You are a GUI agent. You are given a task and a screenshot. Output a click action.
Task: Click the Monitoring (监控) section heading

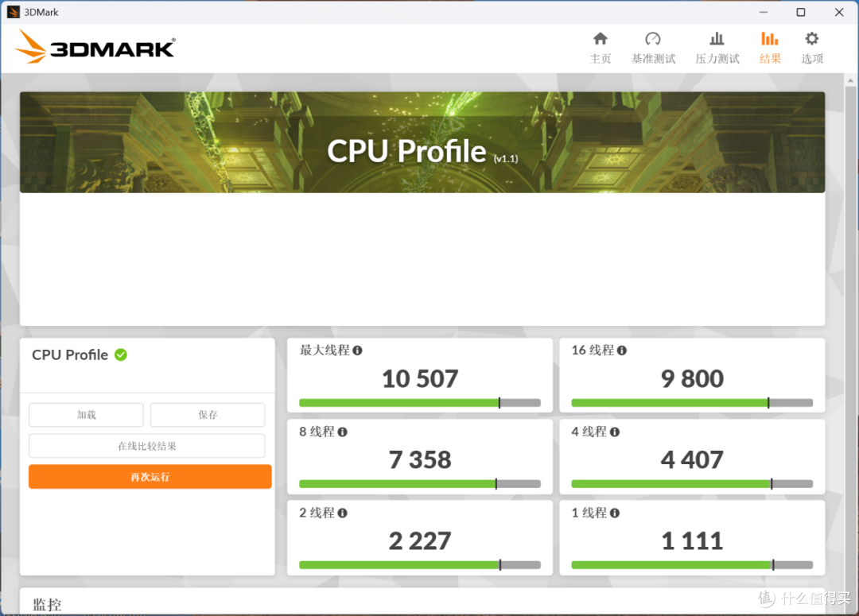coord(47,605)
